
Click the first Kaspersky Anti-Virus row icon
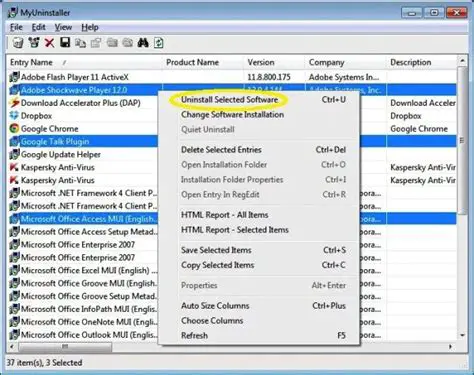[x=14, y=167]
